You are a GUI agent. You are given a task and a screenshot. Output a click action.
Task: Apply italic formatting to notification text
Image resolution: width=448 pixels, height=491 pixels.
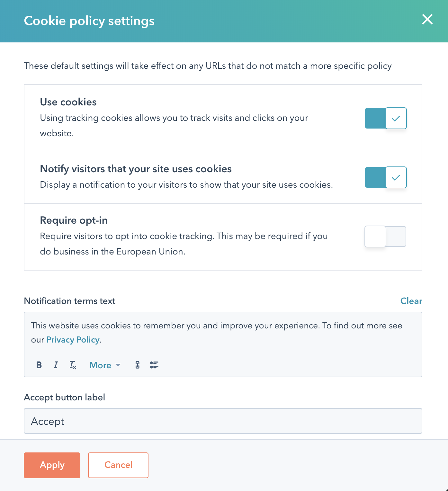(56, 365)
